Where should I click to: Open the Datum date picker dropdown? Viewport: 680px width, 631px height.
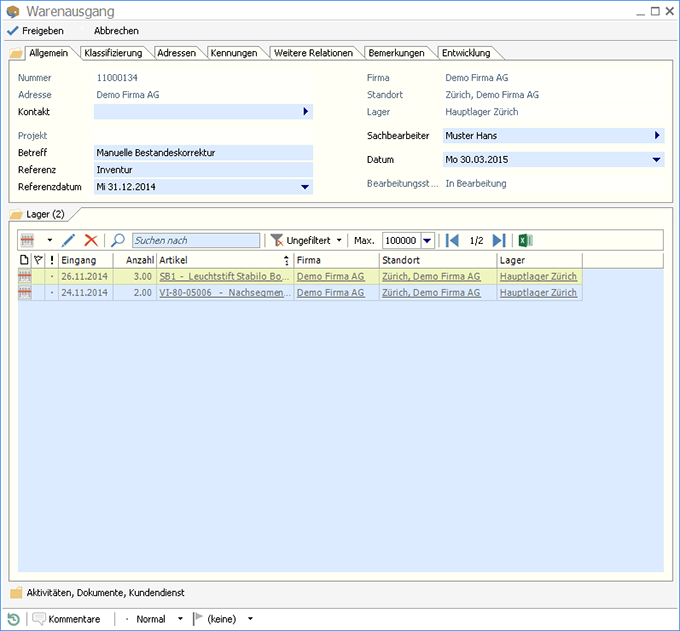point(656,159)
